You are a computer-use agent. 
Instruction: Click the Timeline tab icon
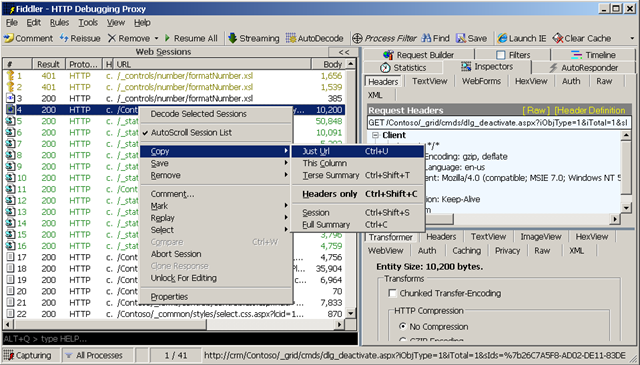click(576, 55)
